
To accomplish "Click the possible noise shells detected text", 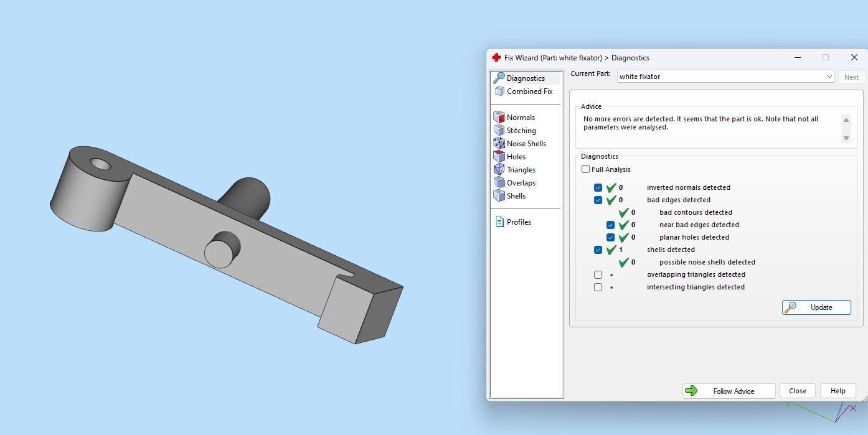I will coord(707,262).
